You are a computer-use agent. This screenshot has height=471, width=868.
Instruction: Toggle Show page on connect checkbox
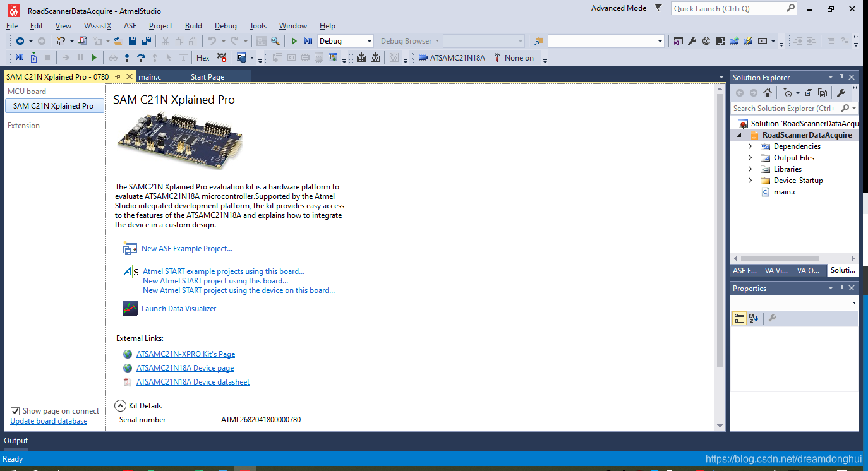point(16,411)
